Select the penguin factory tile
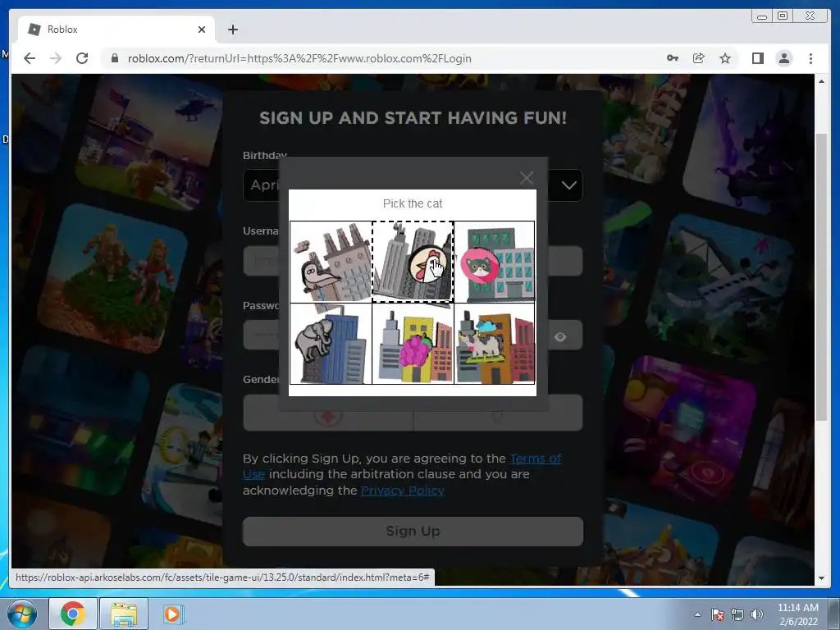This screenshot has width=840, height=630. click(331, 262)
